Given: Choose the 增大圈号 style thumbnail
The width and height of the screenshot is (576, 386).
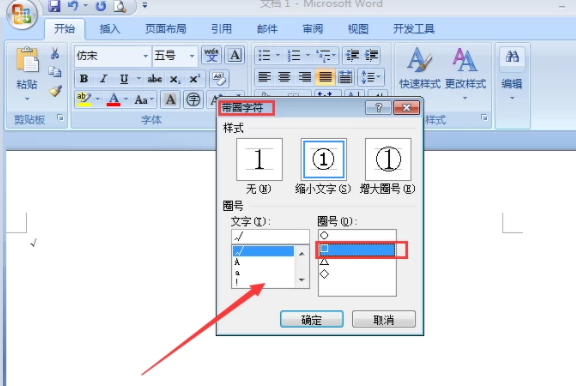Looking at the screenshot, I should [388, 159].
